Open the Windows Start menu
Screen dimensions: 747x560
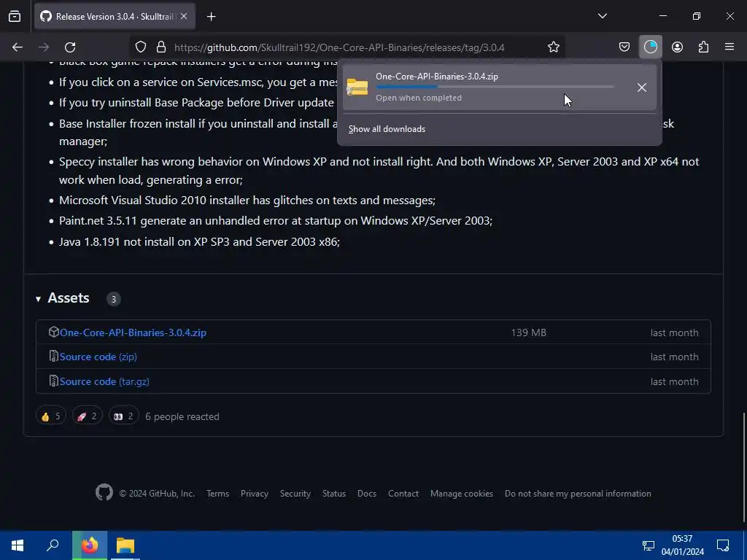pos(18,545)
